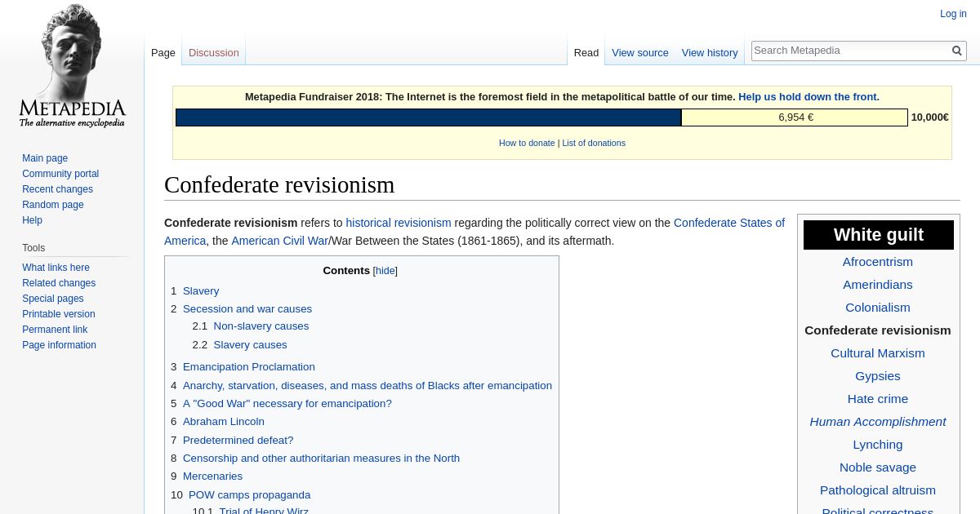Open a Random page from sidebar

53,205
